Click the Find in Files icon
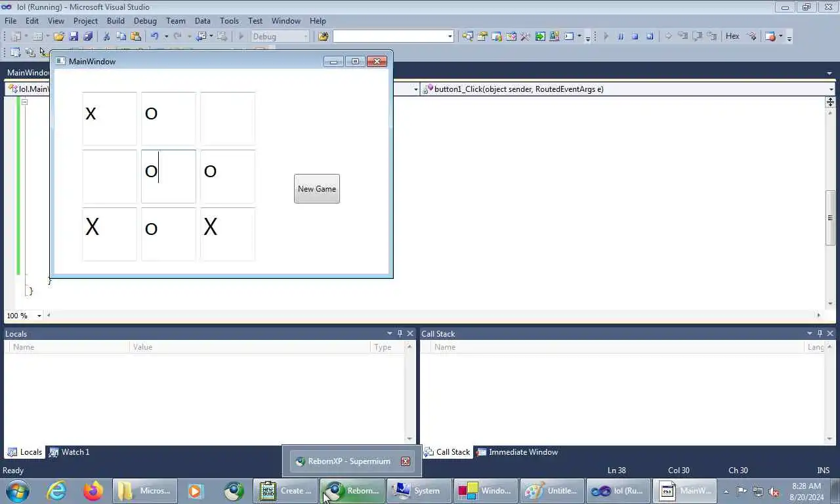Viewport: 840px width, 504px height. click(x=323, y=37)
